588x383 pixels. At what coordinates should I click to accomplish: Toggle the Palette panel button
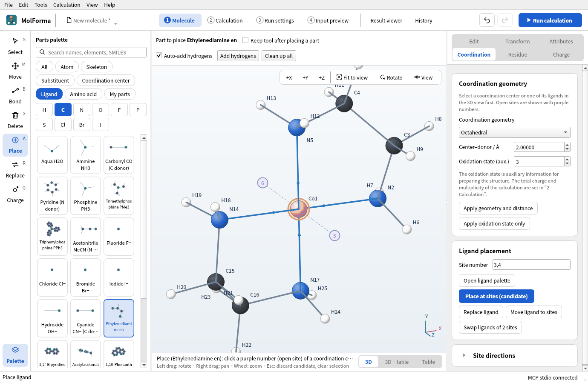tap(15, 355)
